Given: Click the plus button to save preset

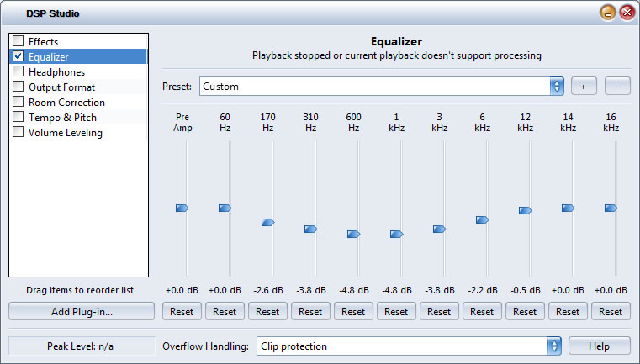Looking at the screenshot, I should click(x=584, y=87).
